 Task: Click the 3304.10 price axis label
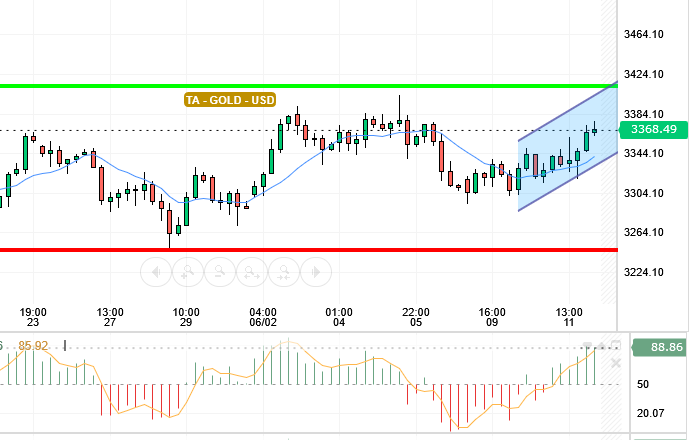tap(644, 193)
